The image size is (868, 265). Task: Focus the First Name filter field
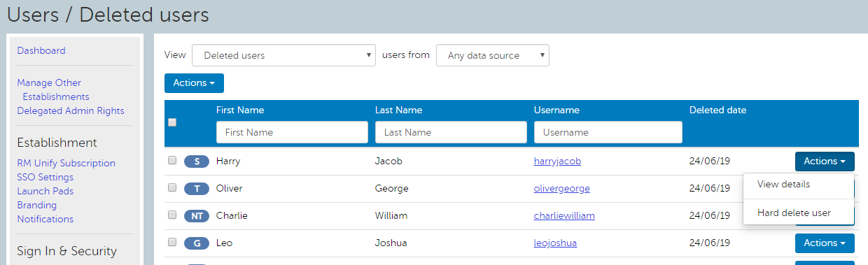coord(292,132)
